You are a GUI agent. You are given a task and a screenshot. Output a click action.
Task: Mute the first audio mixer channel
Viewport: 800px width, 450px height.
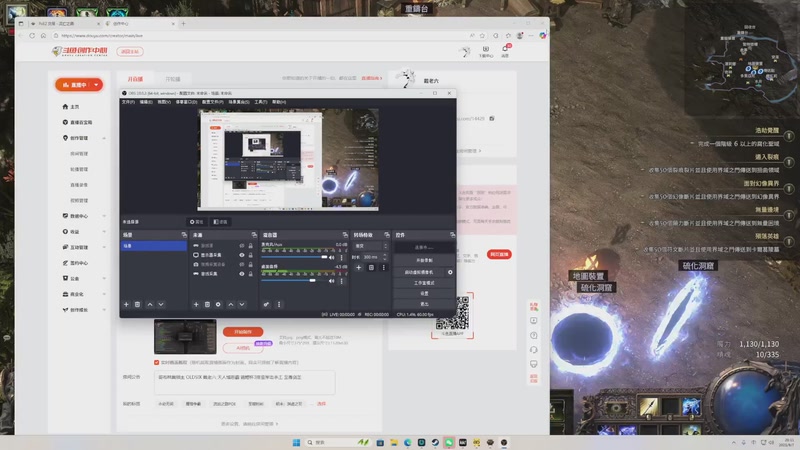(x=332, y=258)
